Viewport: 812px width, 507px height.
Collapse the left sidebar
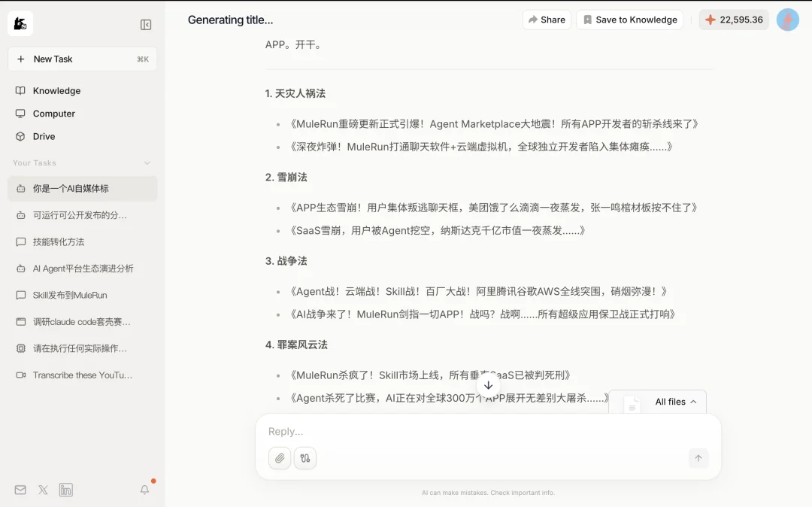click(x=145, y=23)
